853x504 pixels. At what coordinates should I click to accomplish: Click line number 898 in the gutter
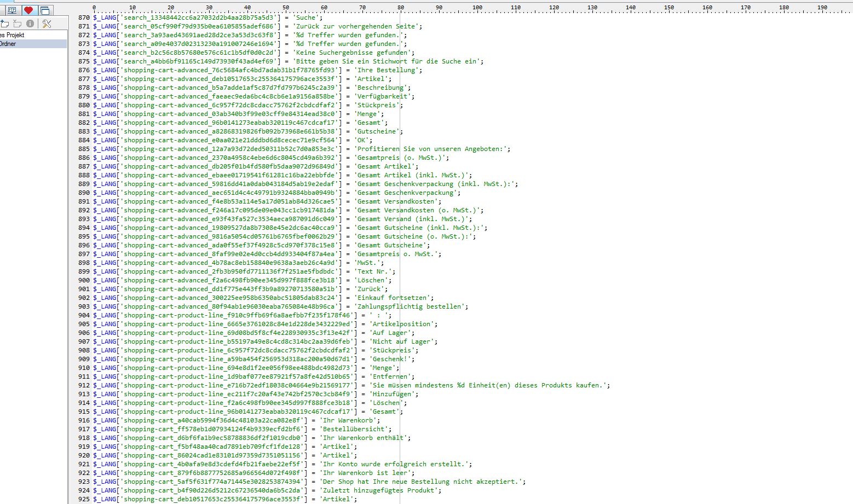pyautogui.click(x=84, y=263)
